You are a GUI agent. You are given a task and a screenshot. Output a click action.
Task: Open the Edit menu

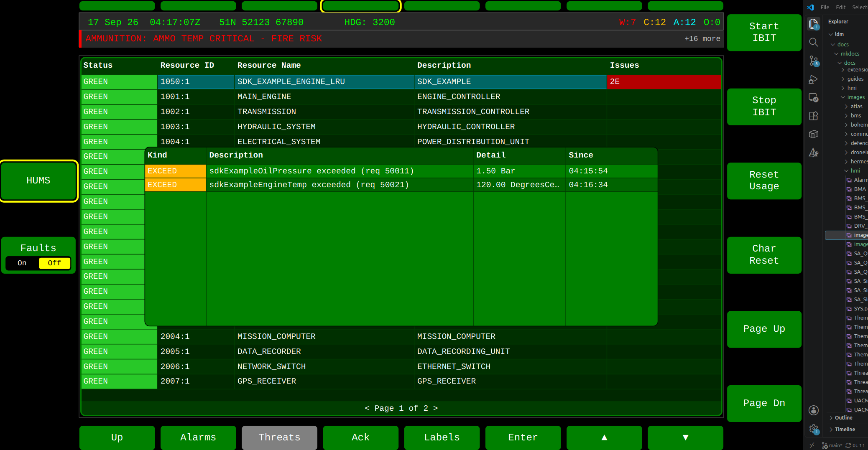841,7
